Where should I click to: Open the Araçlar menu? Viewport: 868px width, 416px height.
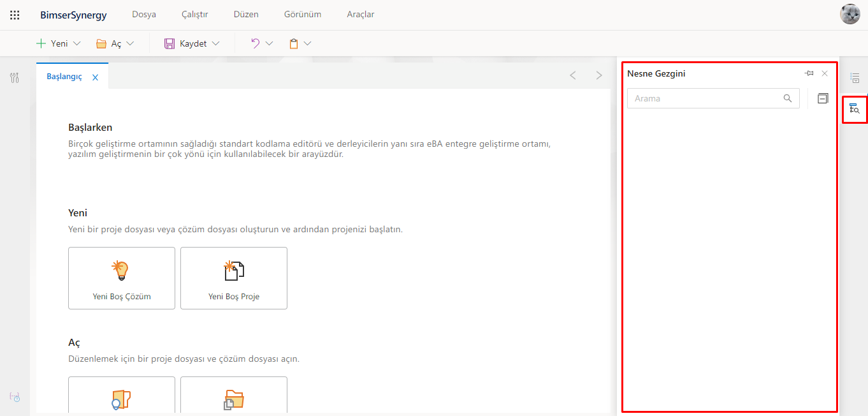361,15
